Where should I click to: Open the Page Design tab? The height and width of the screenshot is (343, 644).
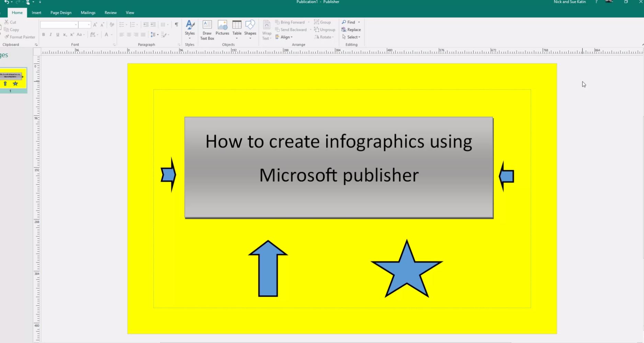pyautogui.click(x=61, y=12)
